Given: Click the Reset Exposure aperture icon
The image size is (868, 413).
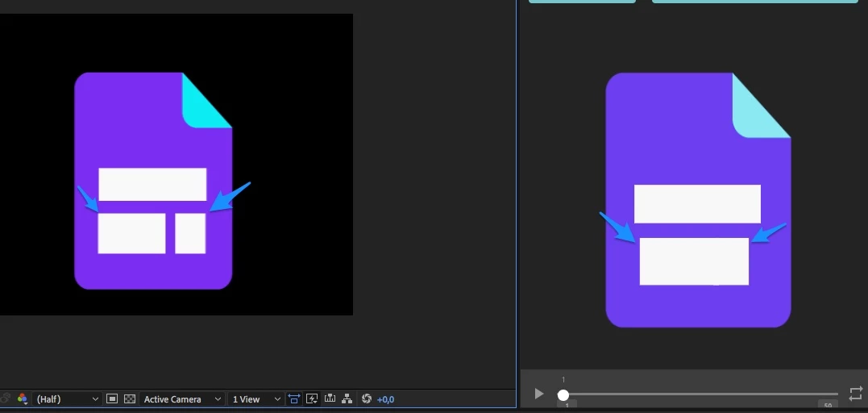Looking at the screenshot, I should point(366,398).
